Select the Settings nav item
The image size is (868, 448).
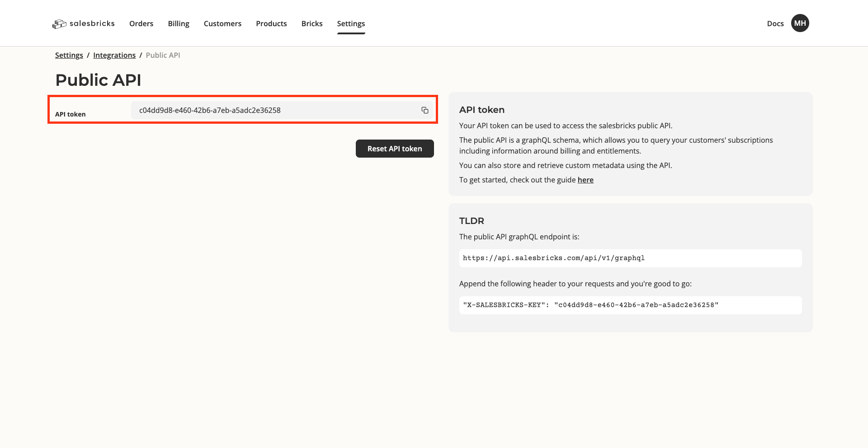351,23
